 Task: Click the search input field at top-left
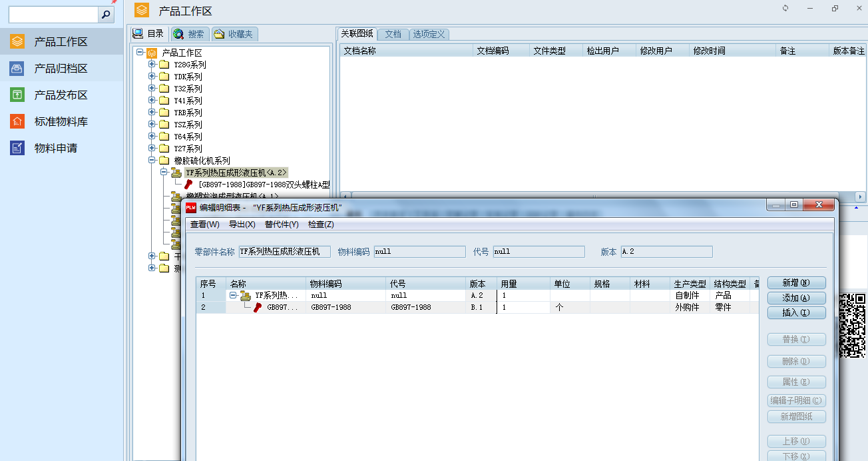[53, 14]
